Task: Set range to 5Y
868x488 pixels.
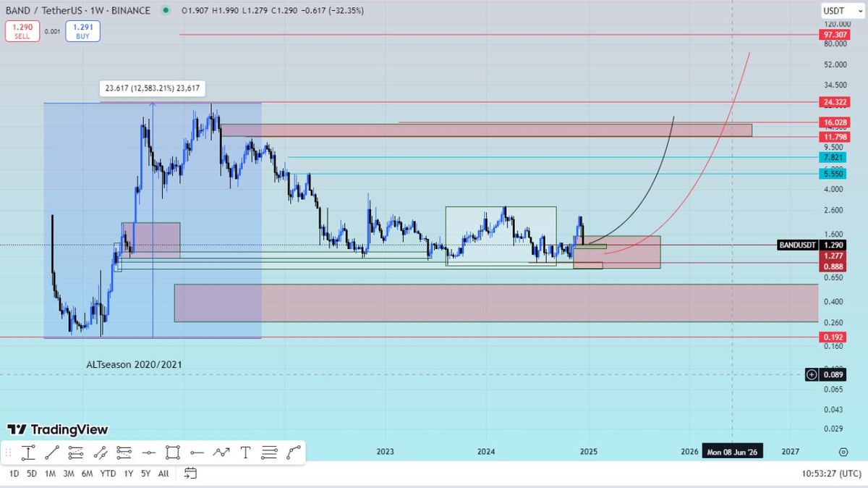Action: [145, 474]
